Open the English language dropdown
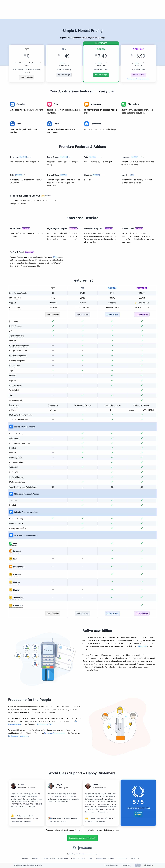Image resolution: width=165 pixels, height=868 pixels. coord(148,865)
